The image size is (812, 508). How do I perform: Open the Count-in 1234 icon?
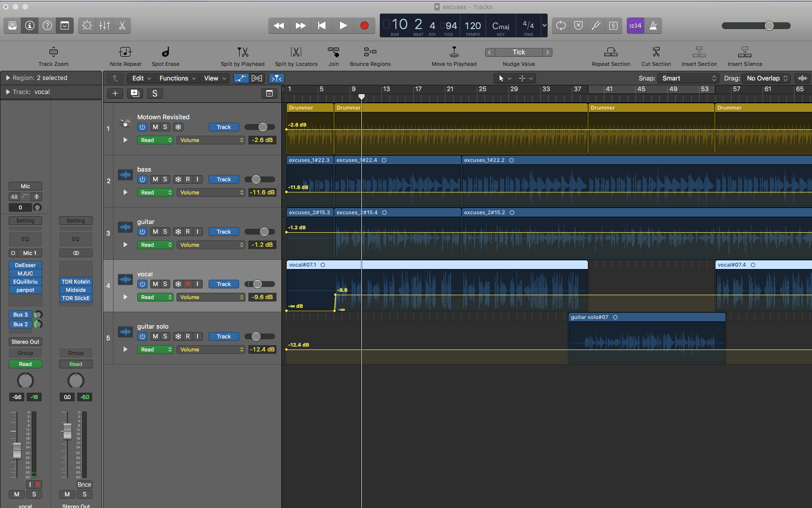(x=635, y=26)
